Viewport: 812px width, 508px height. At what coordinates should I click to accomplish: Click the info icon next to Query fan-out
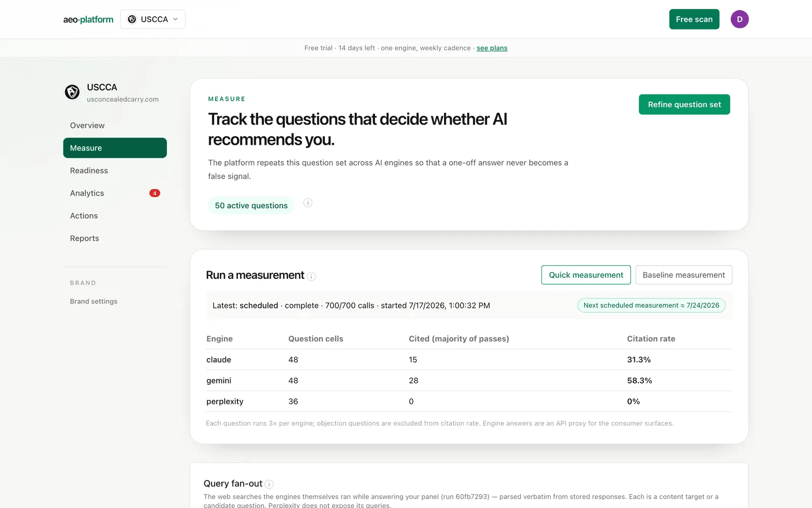pyautogui.click(x=269, y=485)
